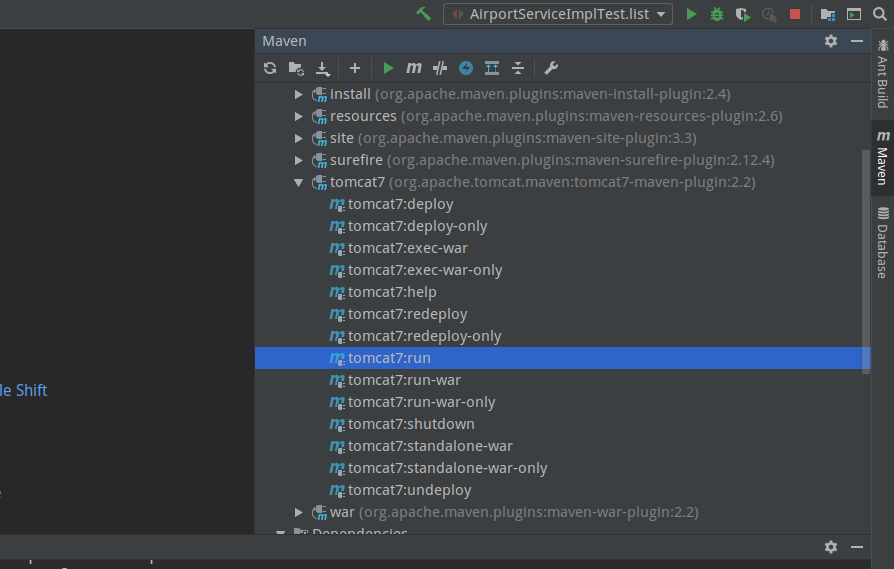This screenshot has width=894, height=569.
Task: Click the Maven panel title label
Action: click(x=285, y=41)
